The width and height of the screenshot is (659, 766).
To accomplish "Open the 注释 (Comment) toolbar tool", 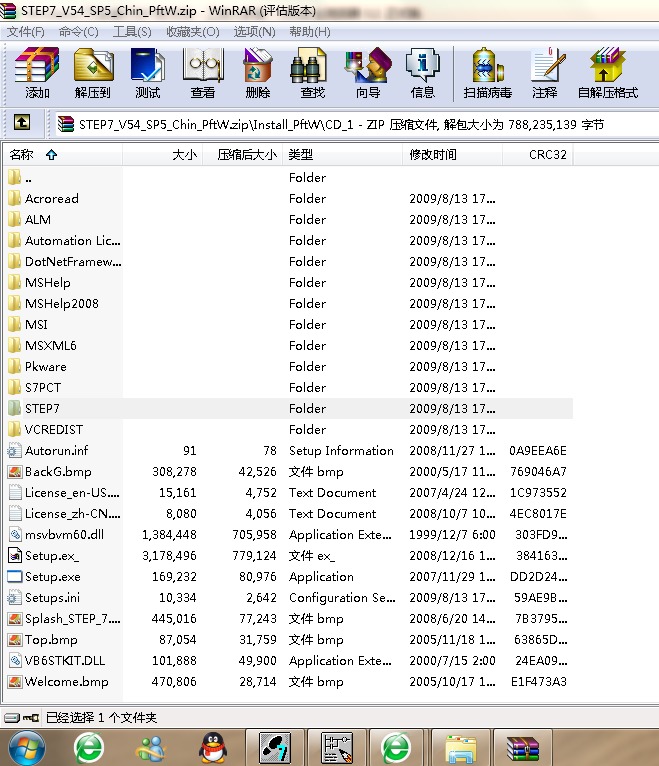I will [545, 73].
